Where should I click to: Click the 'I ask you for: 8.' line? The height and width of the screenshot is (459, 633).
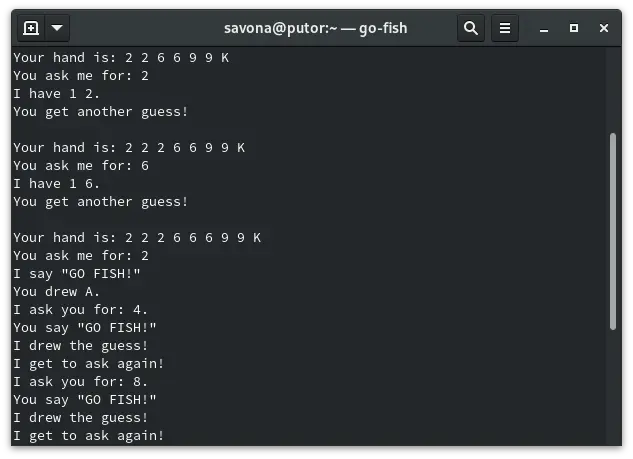tap(80, 381)
